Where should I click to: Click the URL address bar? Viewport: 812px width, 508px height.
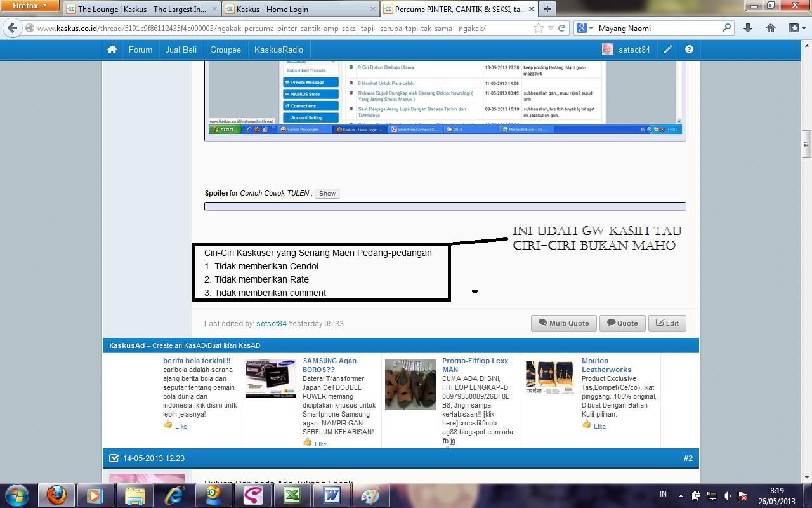[279, 29]
